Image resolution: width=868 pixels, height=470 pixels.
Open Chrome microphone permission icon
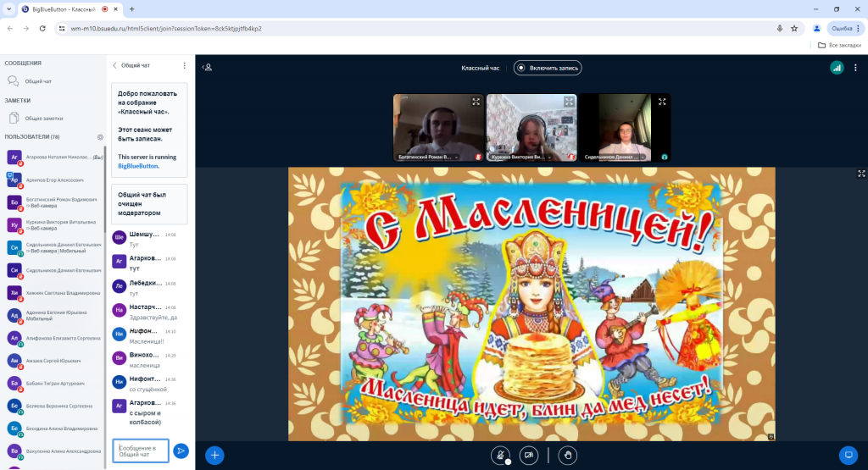[x=780, y=28]
